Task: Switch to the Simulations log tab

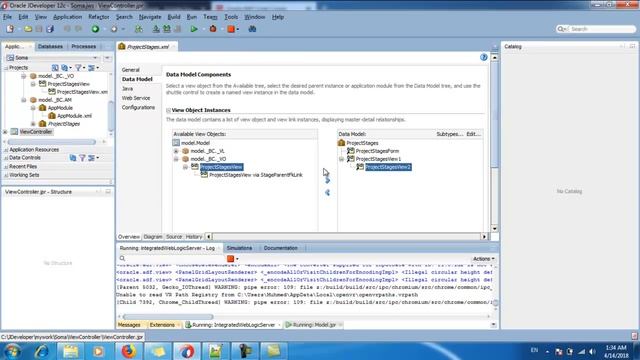Action: (240, 248)
